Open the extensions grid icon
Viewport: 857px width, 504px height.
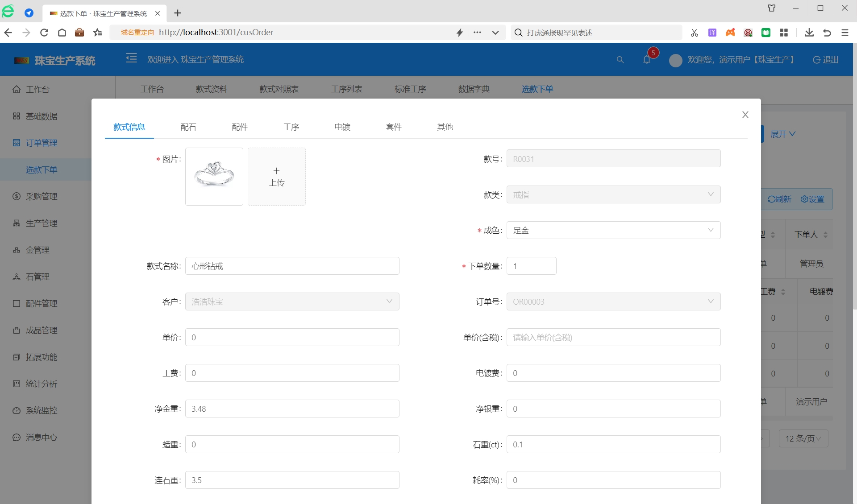coord(784,33)
